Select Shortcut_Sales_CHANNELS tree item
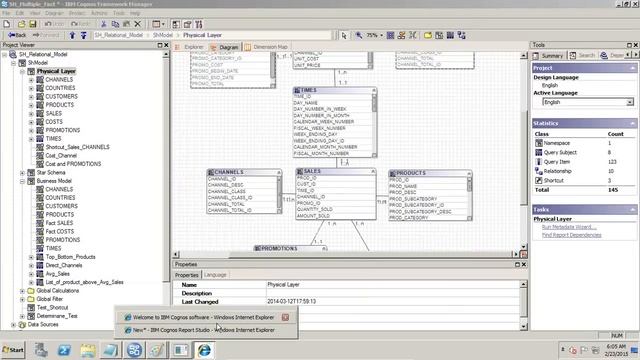 (x=77, y=147)
